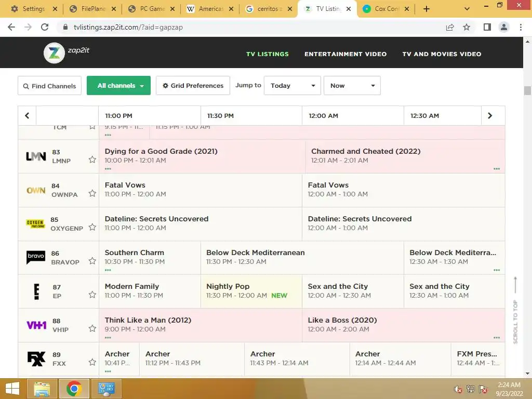Favorite the TCM channel star

coord(92,127)
